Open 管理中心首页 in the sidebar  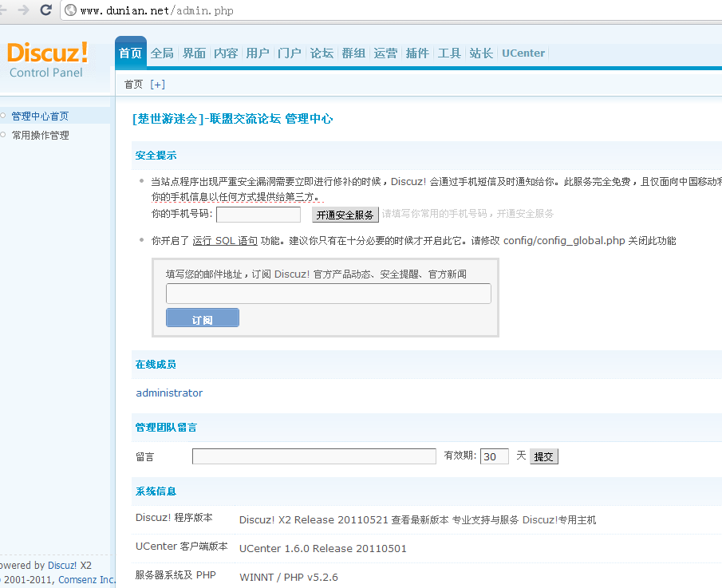point(40,116)
